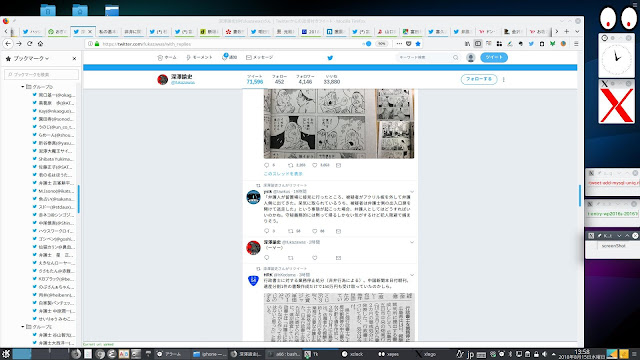Click the green fox extension icon in the toolbar
This screenshot has height=360, width=640.
pyautogui.click(x=552, y=44)
